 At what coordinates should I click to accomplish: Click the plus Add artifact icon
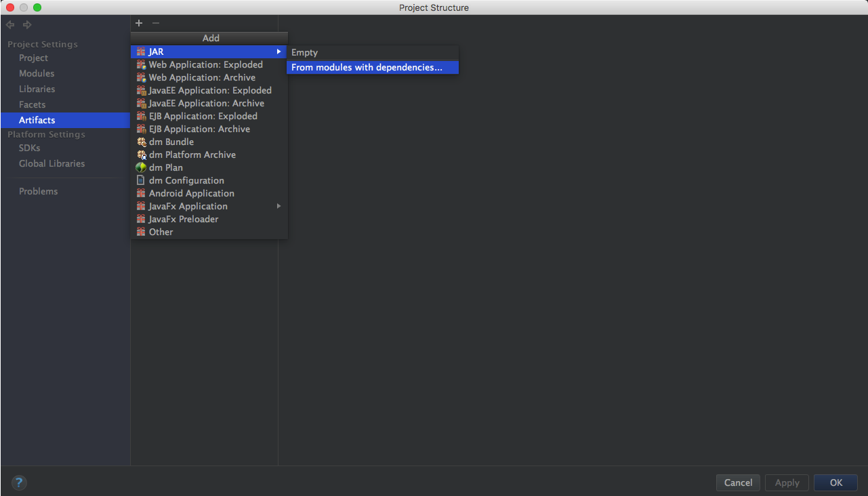(139, 23)
